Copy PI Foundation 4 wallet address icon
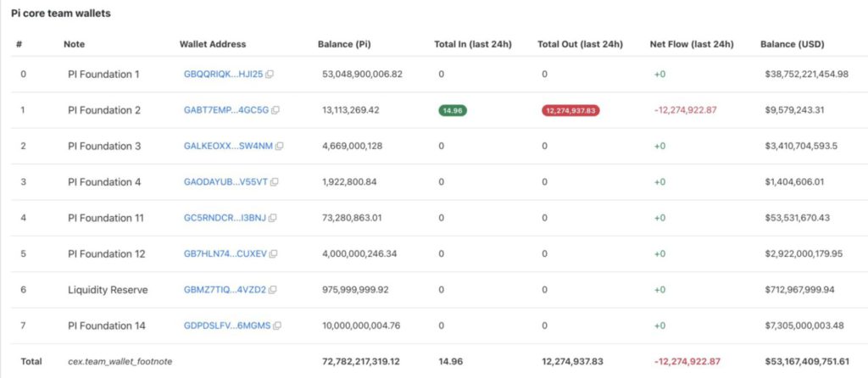 click(273, 182)
